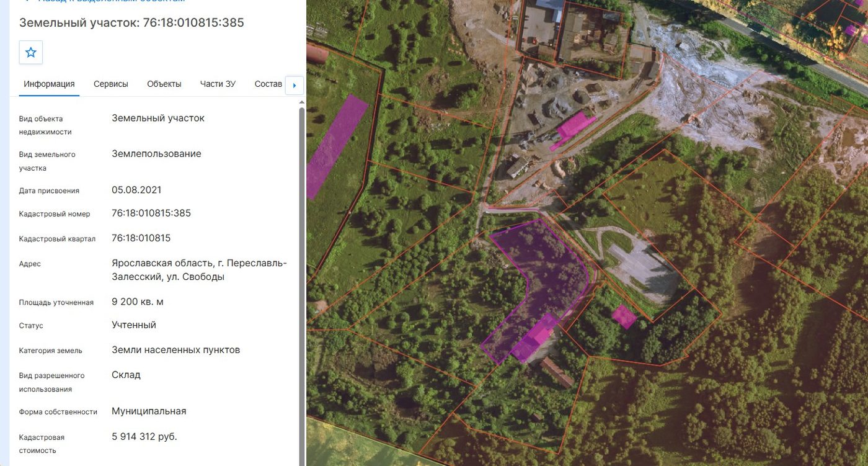This screenshot has width=868, height=466.
Task: Click the label Вид земельного участка
Action: pyautogui.click(x=47, y=161)
